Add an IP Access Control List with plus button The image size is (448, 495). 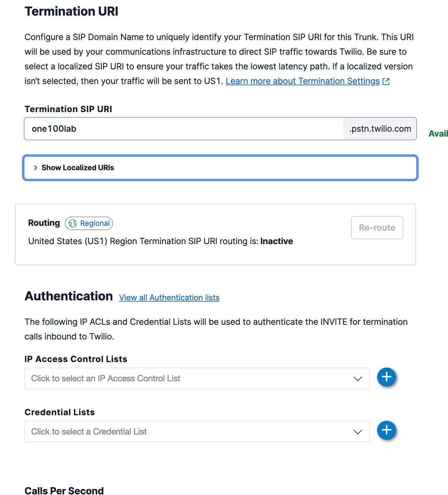(x=386, y=377)
